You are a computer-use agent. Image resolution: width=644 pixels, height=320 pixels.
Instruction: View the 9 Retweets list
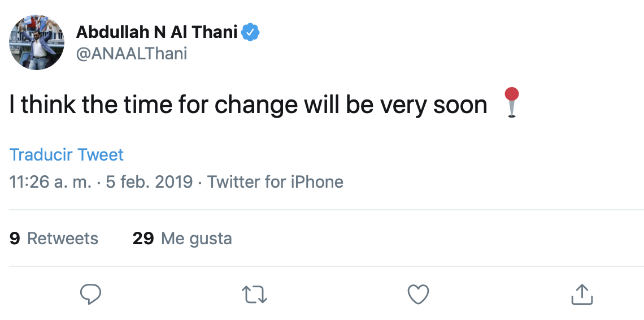tap(54, 239)
